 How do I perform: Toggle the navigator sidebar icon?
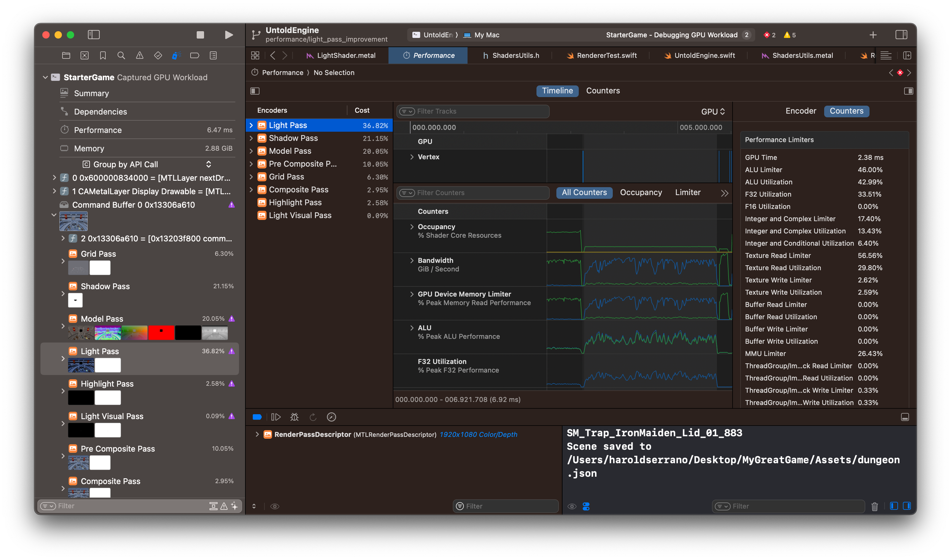pos(94,35)
